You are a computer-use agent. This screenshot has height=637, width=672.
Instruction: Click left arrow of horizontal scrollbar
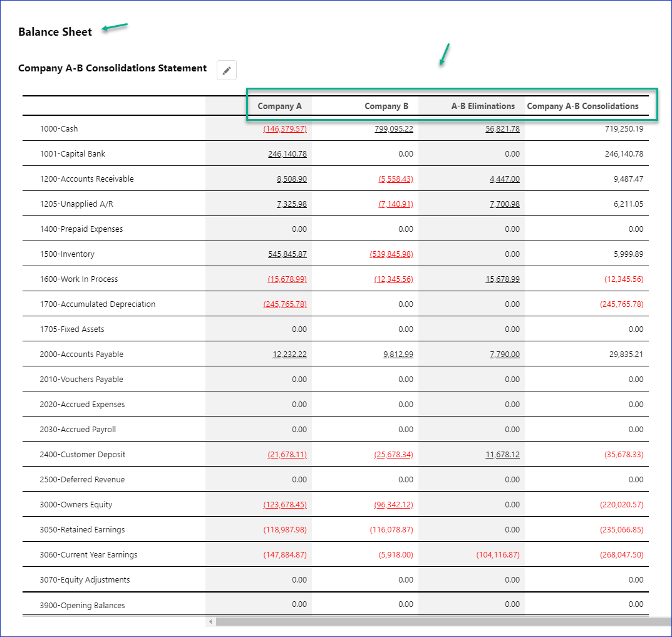click(210, 622)
